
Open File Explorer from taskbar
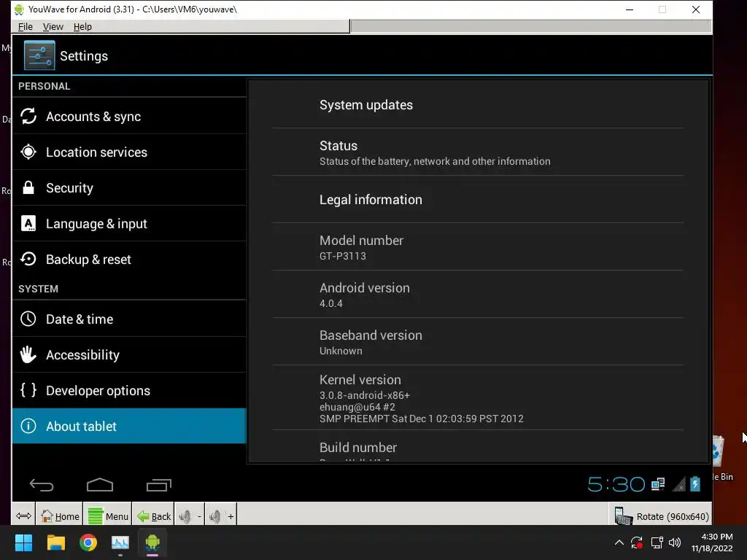[55, 542]
